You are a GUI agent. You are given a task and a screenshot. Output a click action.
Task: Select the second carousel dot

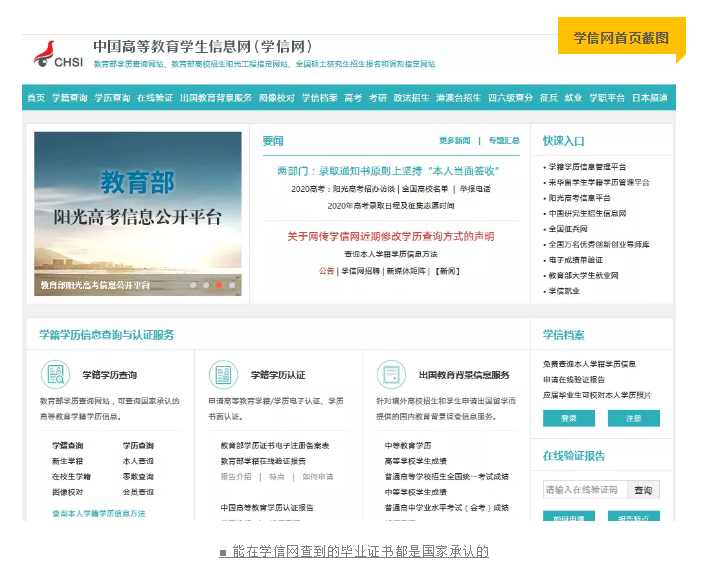click(206, 285)
